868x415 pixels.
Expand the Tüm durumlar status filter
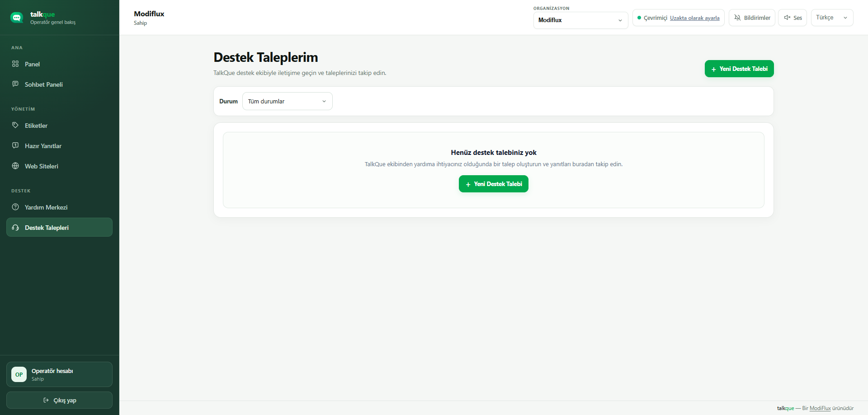[288, 101]
